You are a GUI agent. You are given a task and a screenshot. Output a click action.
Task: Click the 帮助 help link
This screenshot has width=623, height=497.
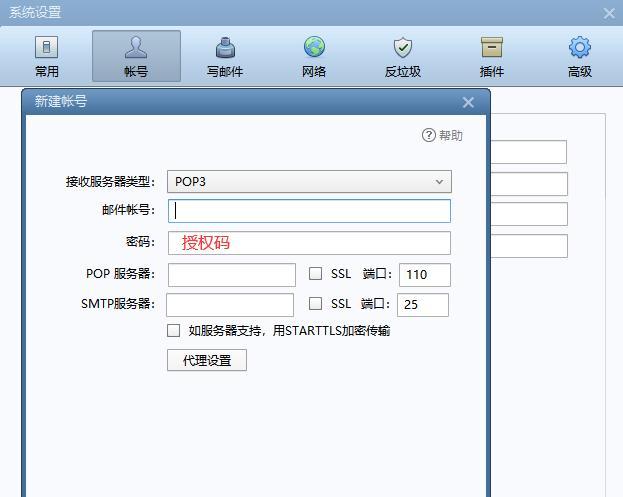click(x=451, y=135)
